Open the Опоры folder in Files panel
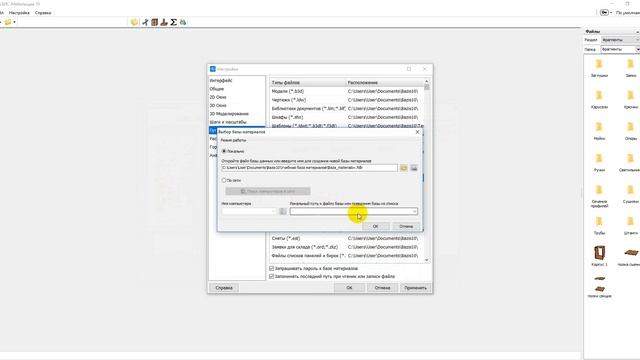The width and height of the screenshot is (640, 360). [631, 131]
